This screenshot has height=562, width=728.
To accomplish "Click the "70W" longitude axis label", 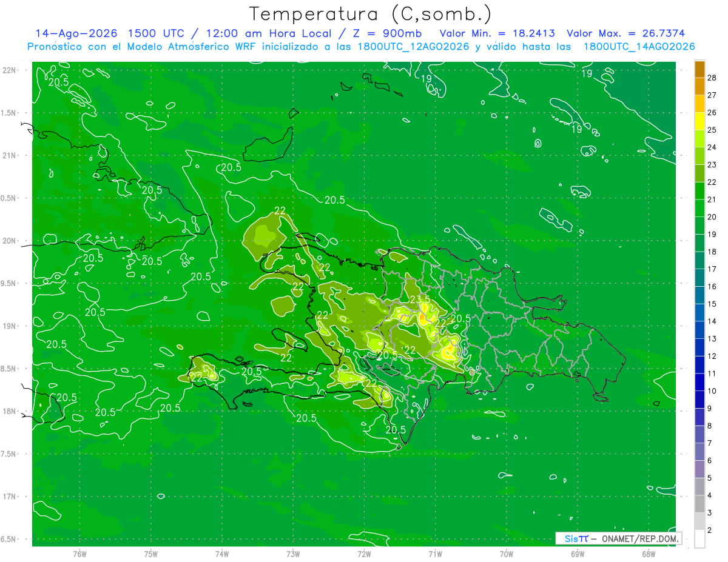I will point(507,554).
